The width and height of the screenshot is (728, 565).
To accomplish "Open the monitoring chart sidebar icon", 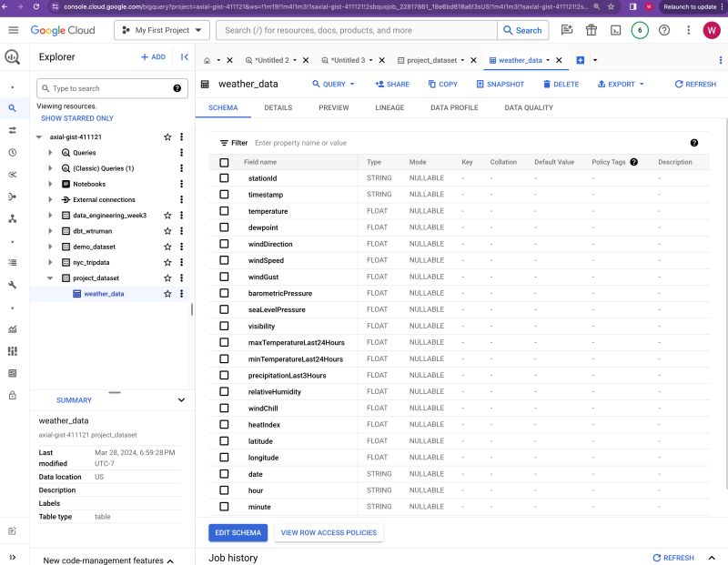I will point(13,329).
